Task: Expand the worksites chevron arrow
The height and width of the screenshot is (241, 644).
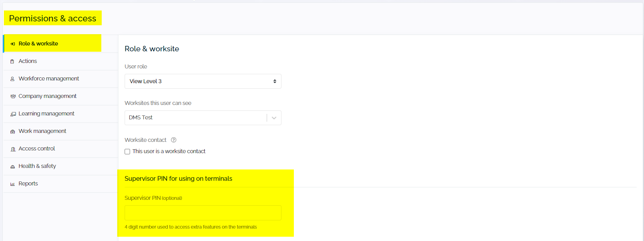Action: click(x=274, y=118)
